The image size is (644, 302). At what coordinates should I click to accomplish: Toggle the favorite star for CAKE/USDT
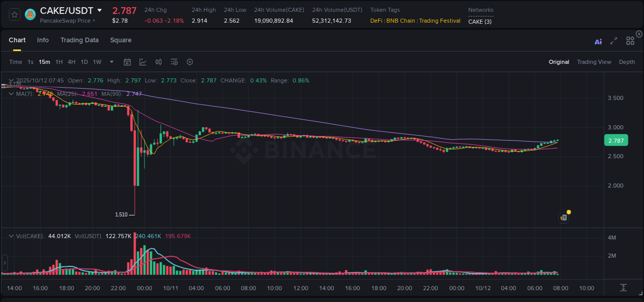pos(14,14)
